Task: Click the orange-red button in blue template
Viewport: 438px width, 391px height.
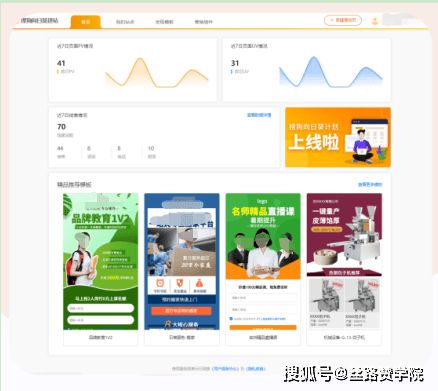Action: [181, 311]
